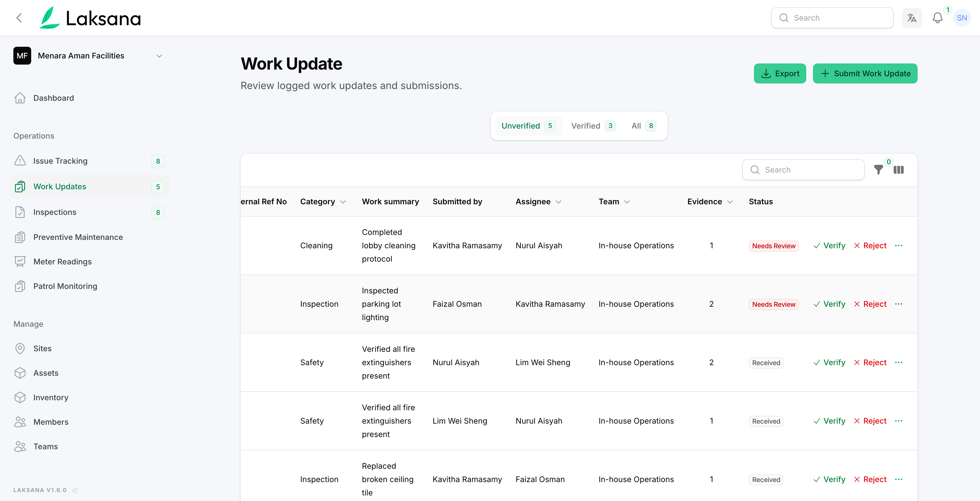Switch to the Verified tab
The width and height of the screenshot is (980, 501).
click(x=593, y=126)
